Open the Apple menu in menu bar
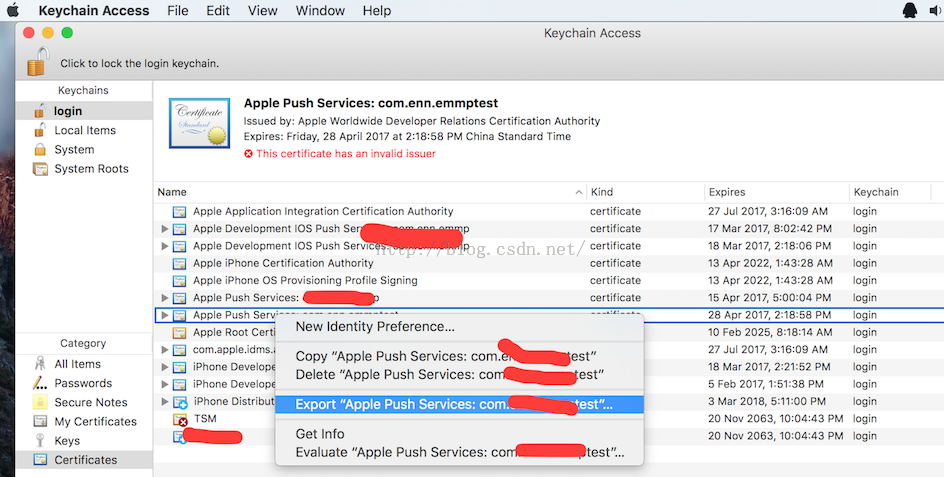 pyautogui.click(x=14, y=11)
